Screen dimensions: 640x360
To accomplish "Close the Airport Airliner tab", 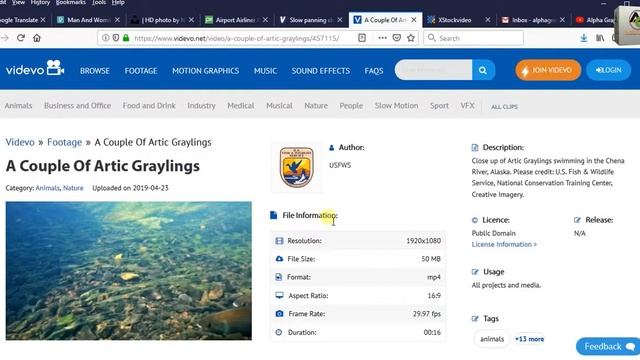I will pos(265,20).
